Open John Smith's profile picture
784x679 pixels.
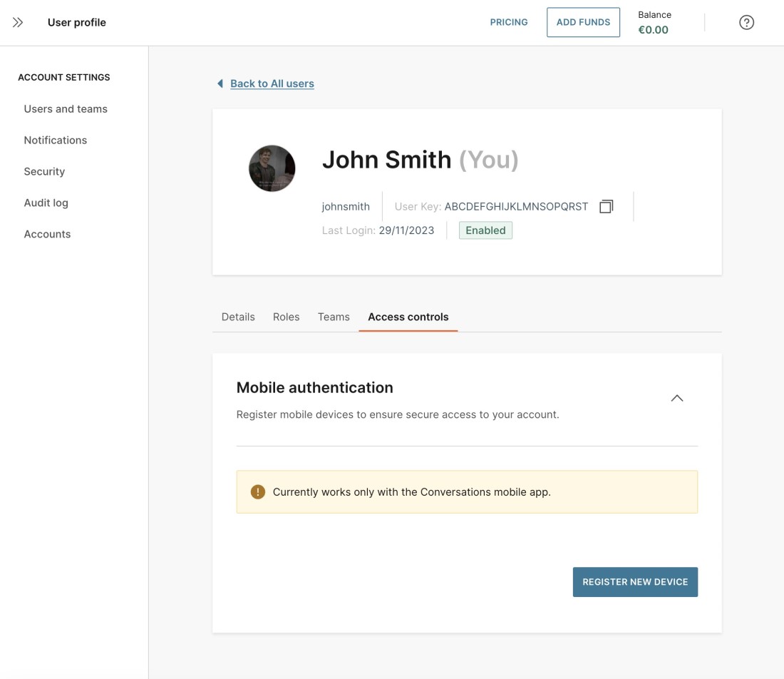[272, 168]
